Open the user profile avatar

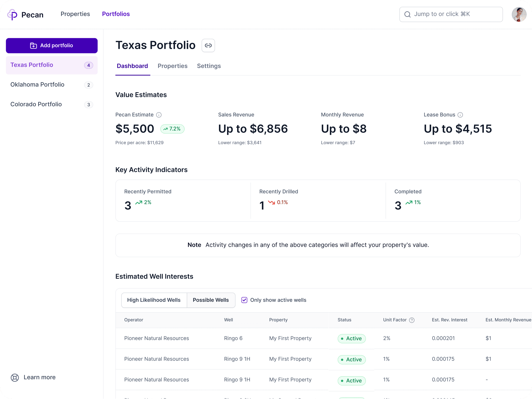click(519, 15)
